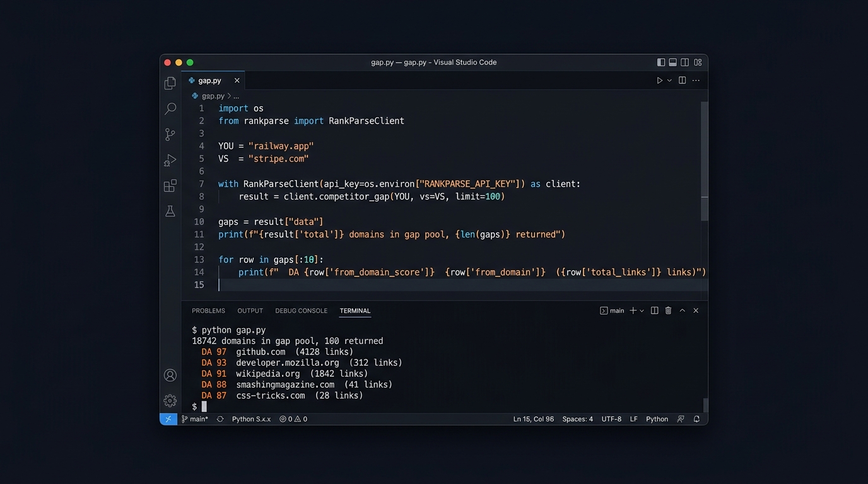Click the terminal vertical scrollbar
The height and width of the screenshot is (484, 868).
705,405
